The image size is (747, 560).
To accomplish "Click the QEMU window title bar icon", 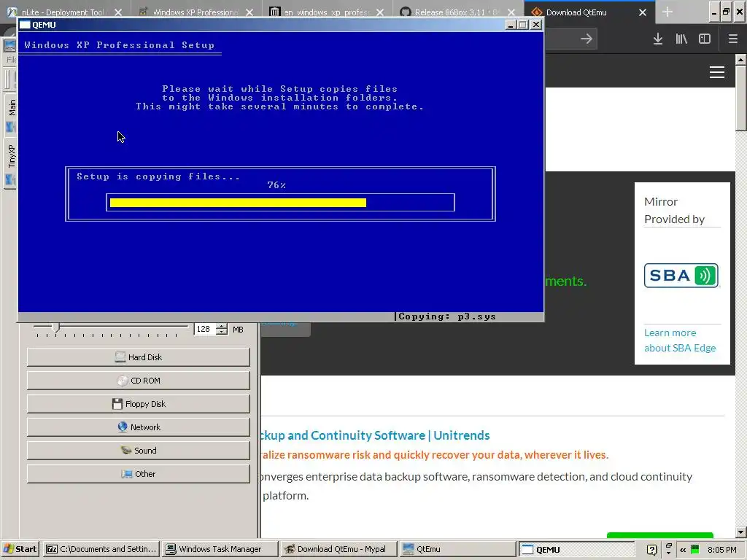I will [x=25, y=25].
